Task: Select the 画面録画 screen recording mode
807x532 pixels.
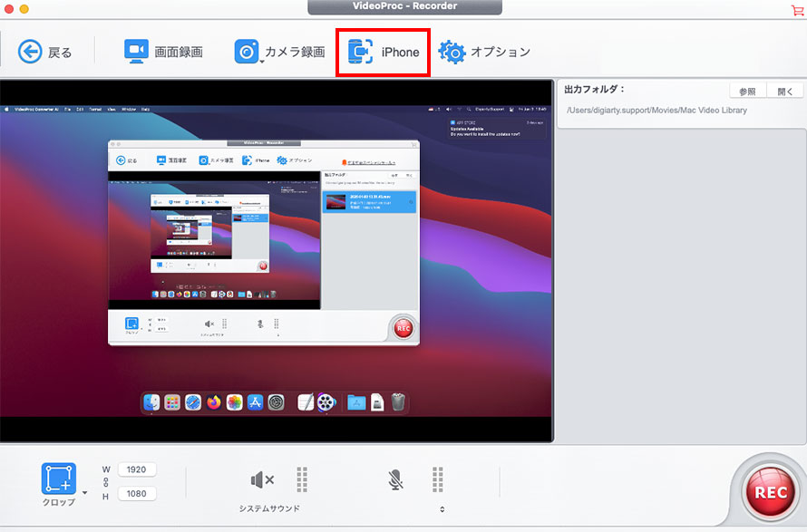Action: [x=163, y=52]
